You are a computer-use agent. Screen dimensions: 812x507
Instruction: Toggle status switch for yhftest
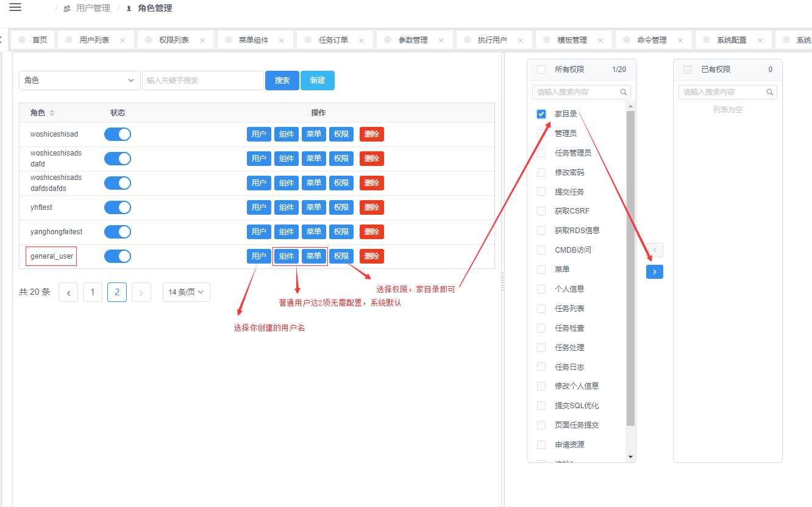118,207
